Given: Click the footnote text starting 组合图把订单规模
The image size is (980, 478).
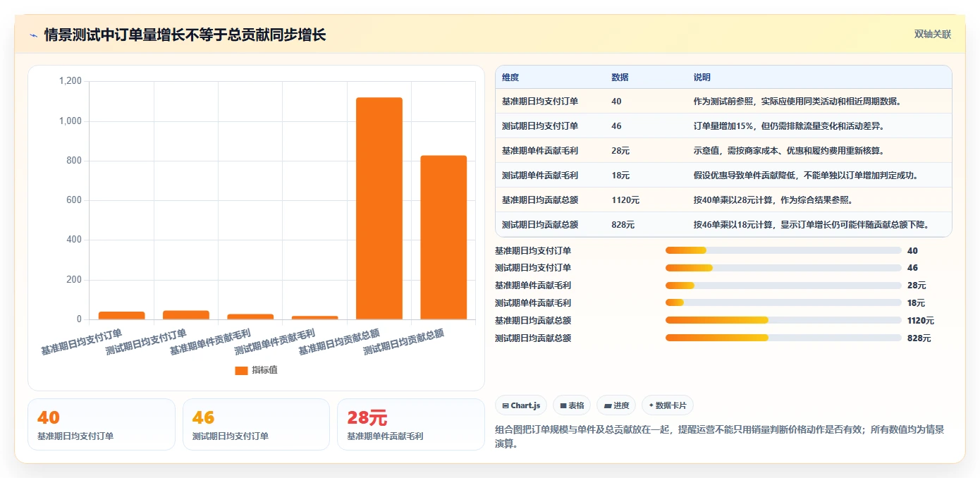Looking at the screenshot, I should point(720,436).
